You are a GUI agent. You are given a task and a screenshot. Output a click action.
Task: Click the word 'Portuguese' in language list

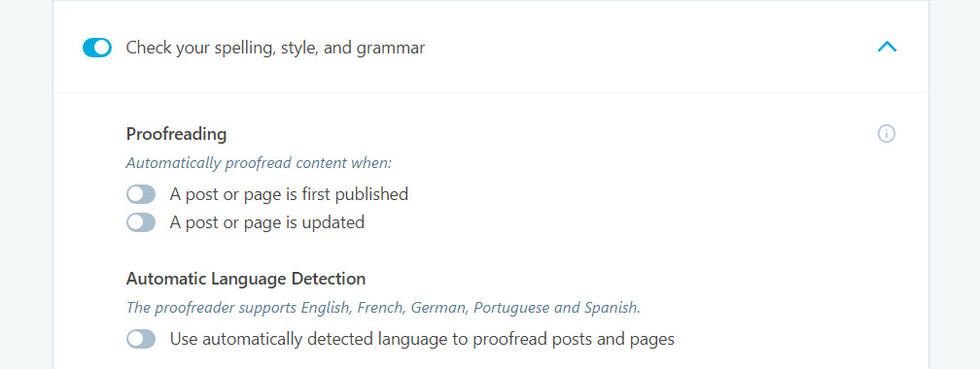tap(504, 308)
